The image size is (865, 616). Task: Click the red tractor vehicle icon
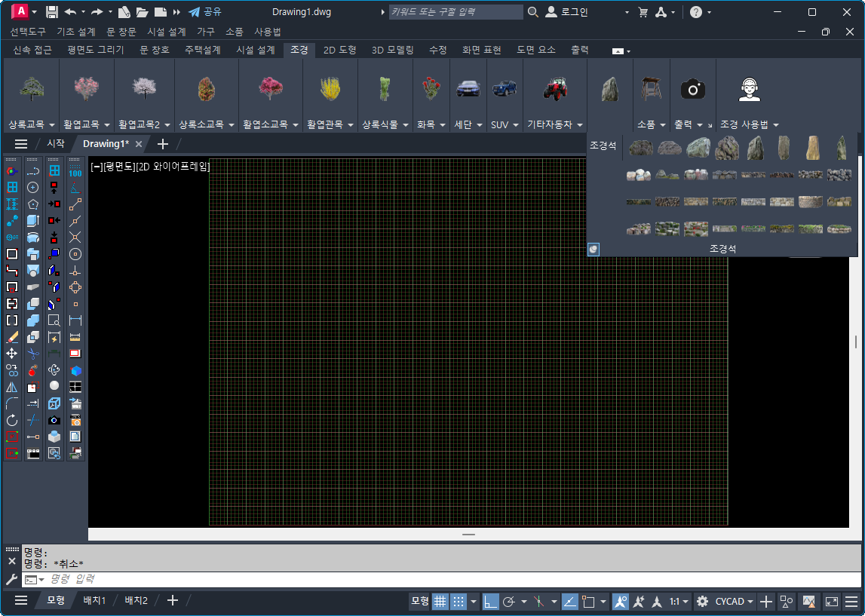[x=554, y=89]
